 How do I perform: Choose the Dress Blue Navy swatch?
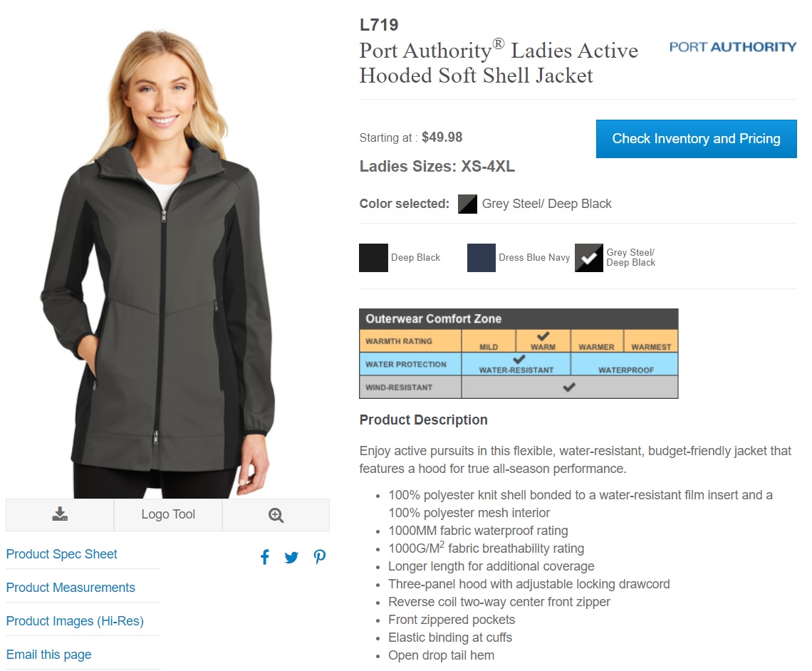coord(481,258)
